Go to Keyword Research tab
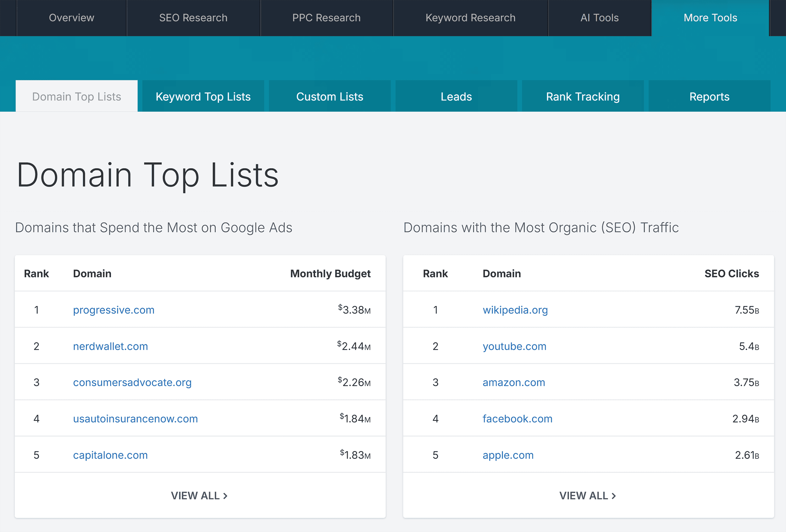 coord(470,18)
